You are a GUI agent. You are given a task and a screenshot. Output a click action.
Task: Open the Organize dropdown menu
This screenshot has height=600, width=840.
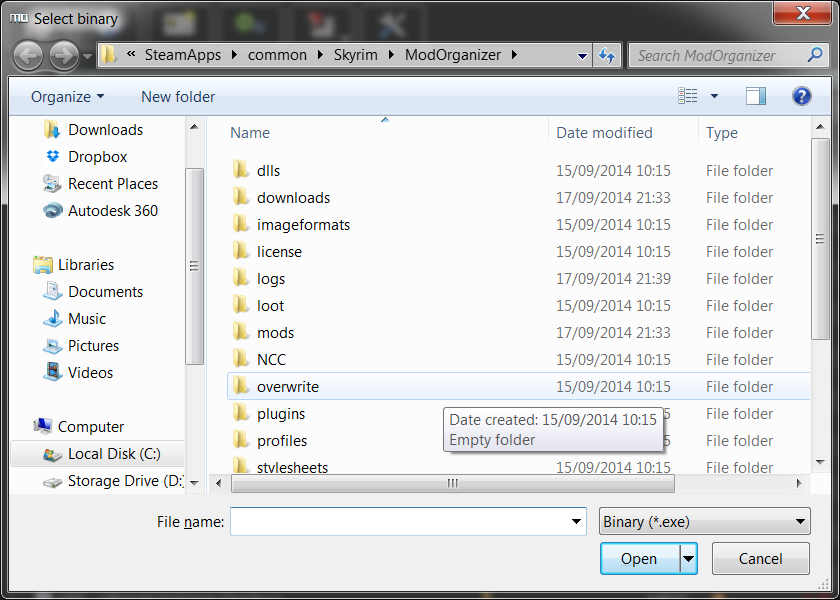[x=68, y=96]
